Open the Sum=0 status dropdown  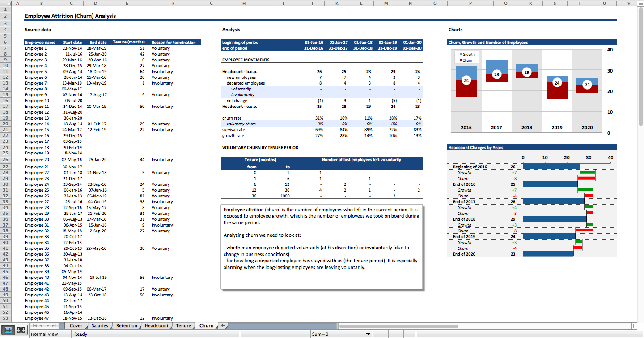coord(368,334)
